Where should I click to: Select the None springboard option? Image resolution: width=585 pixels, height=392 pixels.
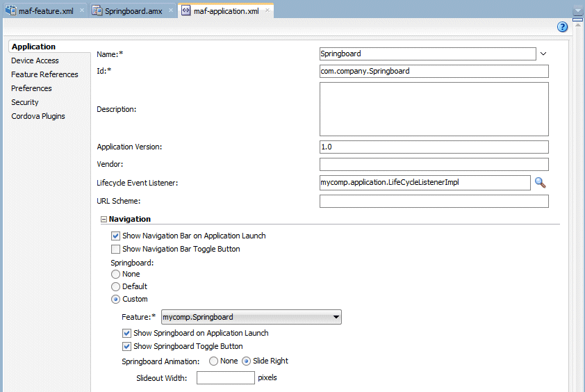(115, 274)
